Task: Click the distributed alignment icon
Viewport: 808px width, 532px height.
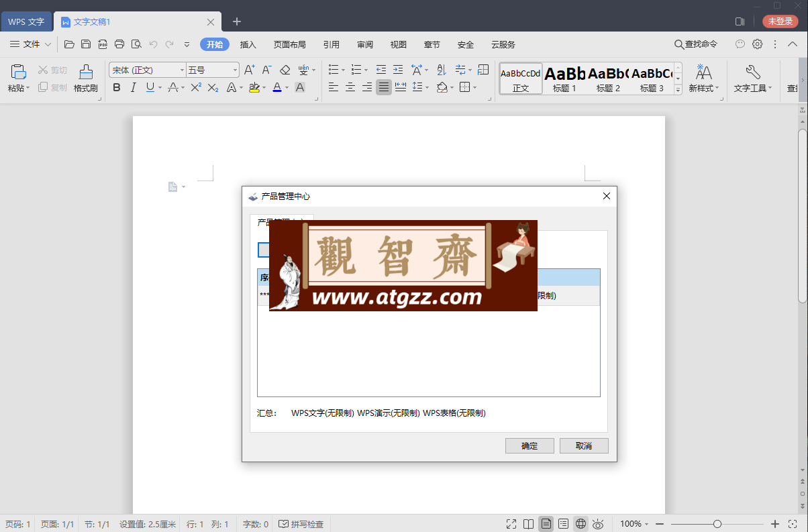Action: pyautogui.click(x=401, y=87)
